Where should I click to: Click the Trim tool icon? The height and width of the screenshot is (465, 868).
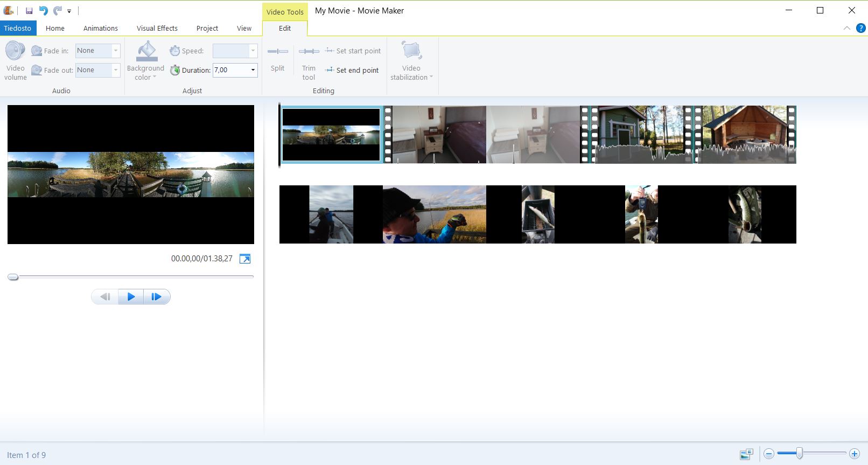click(x=309, y=52)
